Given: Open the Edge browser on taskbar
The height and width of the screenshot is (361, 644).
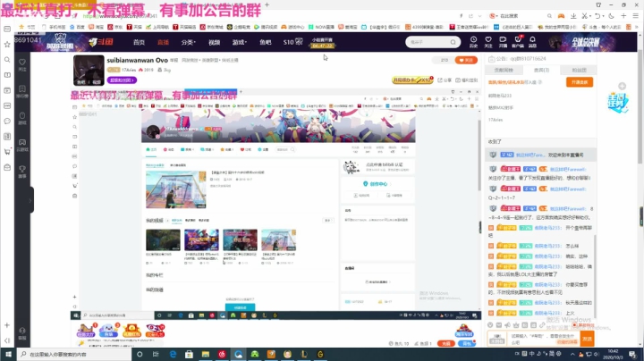Looking at the screenshot, I should [x=173, y=354].
